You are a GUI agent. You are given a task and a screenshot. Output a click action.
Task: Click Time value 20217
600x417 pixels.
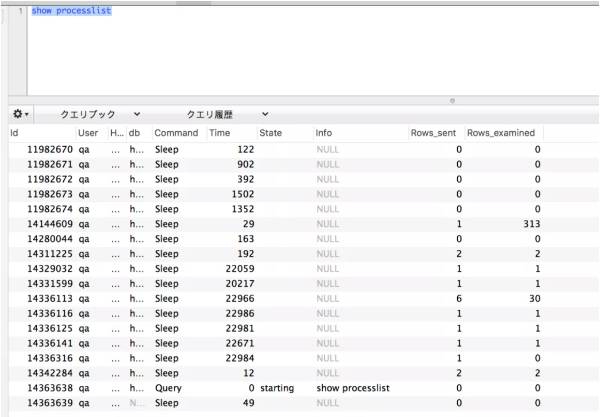click(240, 284)
